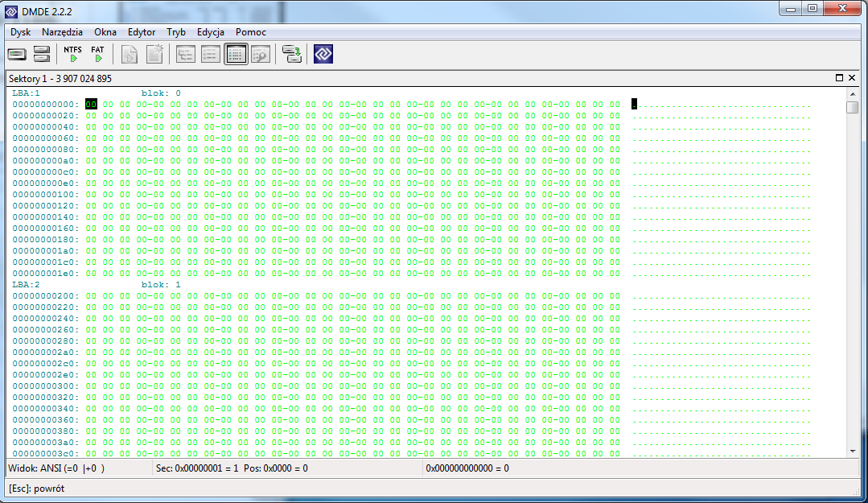Click the grayed open file icon
The image size is (868, 503).
pyautogui.click(x=129, y=54)
